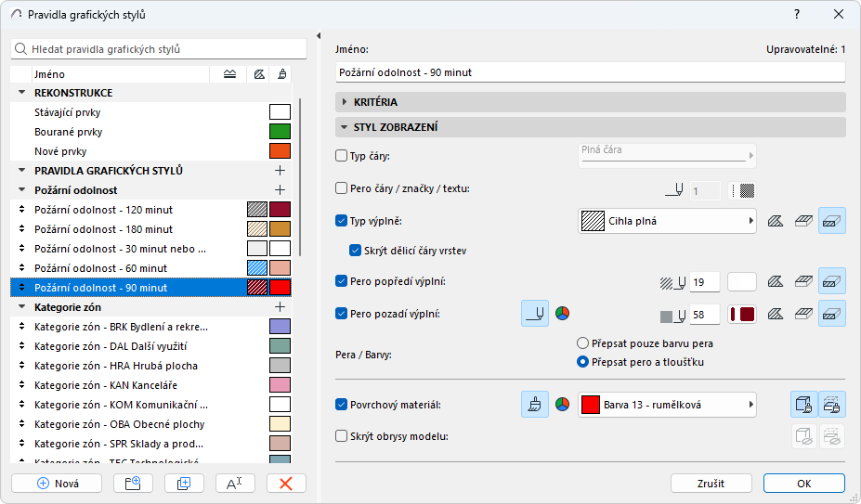861x504 pixels.
Task: Click the dark red background pen swatch
Action: tap(742, 314)
